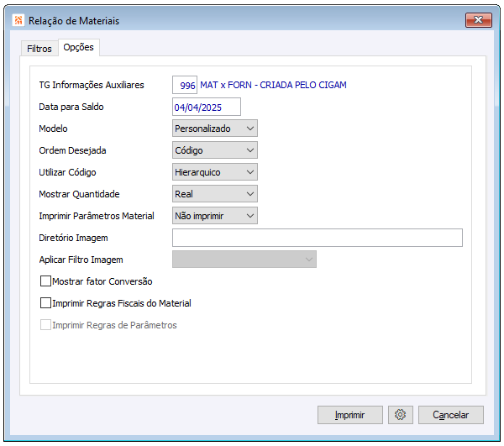Image resolution: width=504 pixels, height=446 pixels.
Task: Click the Data para Saldo date field
Action: [207, 107]
